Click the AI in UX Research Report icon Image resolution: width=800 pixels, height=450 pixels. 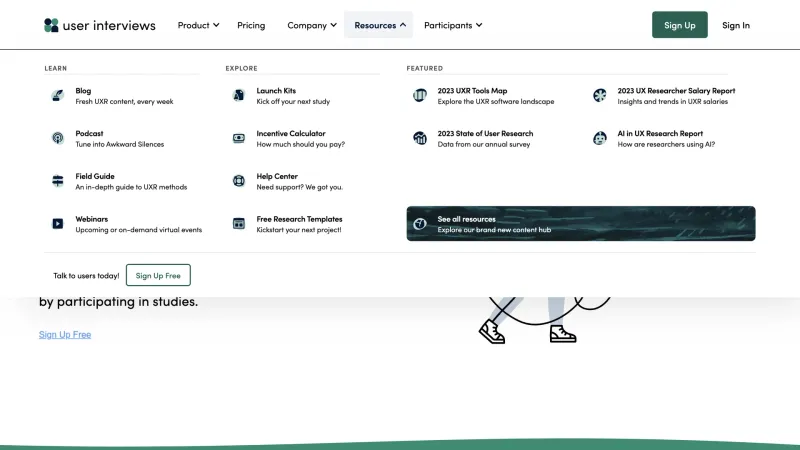tap(600, 138)
